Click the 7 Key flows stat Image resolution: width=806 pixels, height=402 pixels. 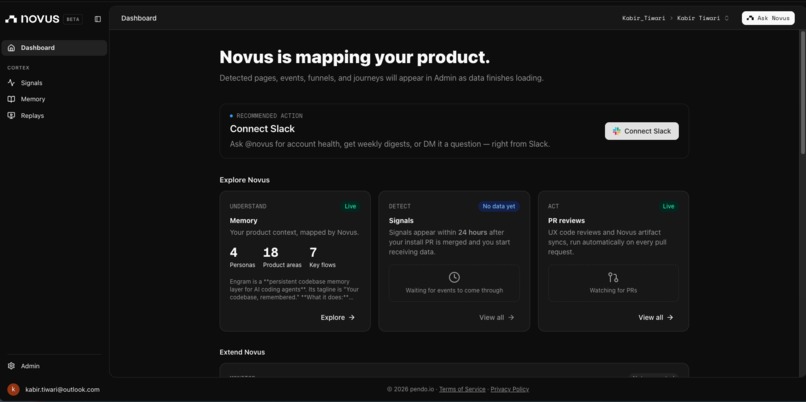(x=322, y=258)
